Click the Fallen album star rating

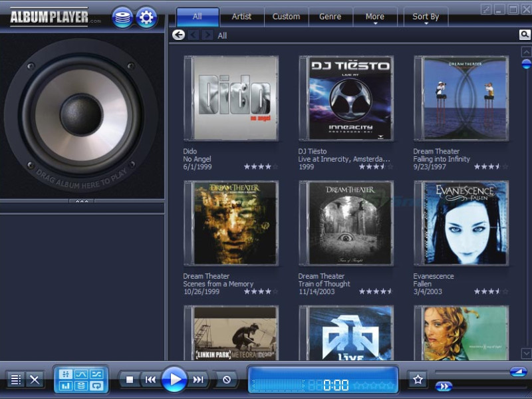tap(491, 291)
